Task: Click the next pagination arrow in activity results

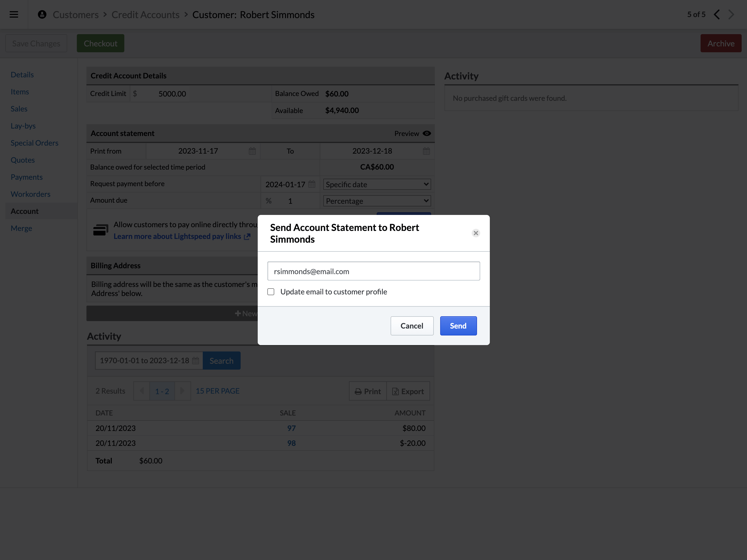Action: [182, 391]
